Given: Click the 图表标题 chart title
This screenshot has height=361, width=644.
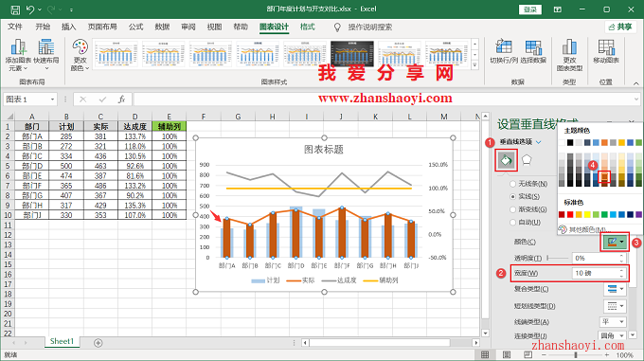Looking at the screenshot, I should 324,150.
